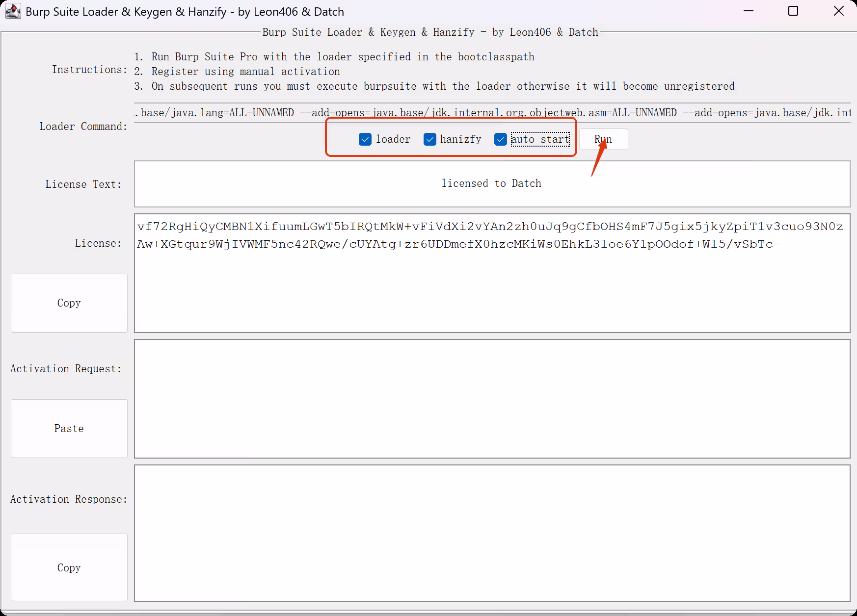Click instruction 'Register using manual activation'
Screen dimensions: 857x616
237,72
